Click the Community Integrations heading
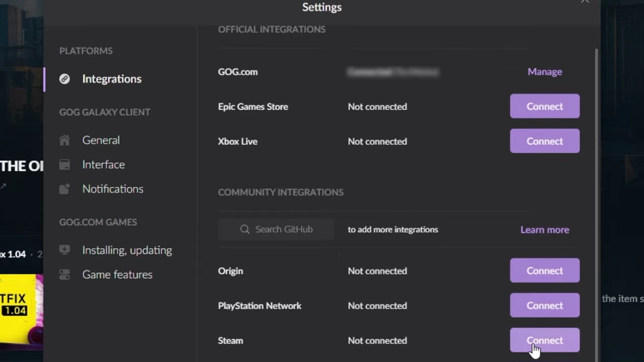The image size is (644, 362). 281,192
